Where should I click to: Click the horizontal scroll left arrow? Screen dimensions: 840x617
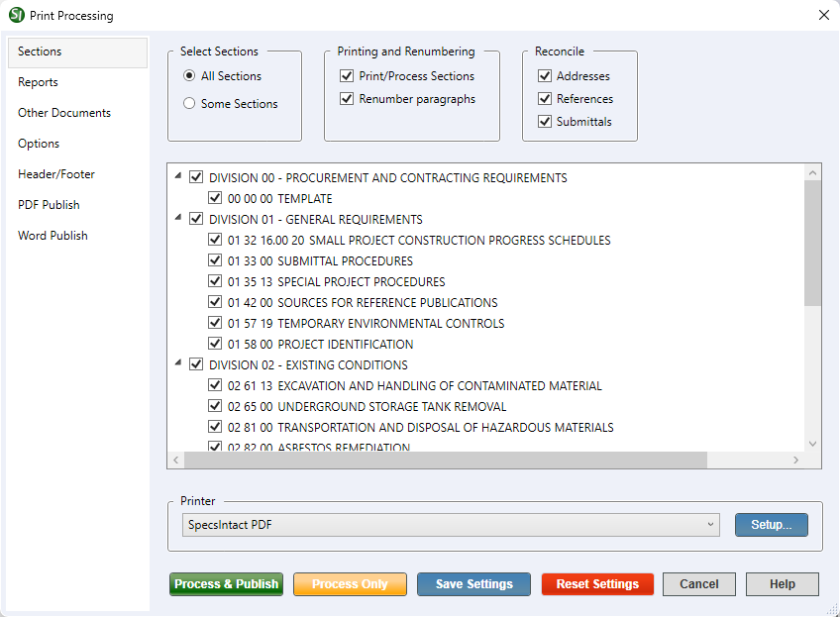[175, 461]
